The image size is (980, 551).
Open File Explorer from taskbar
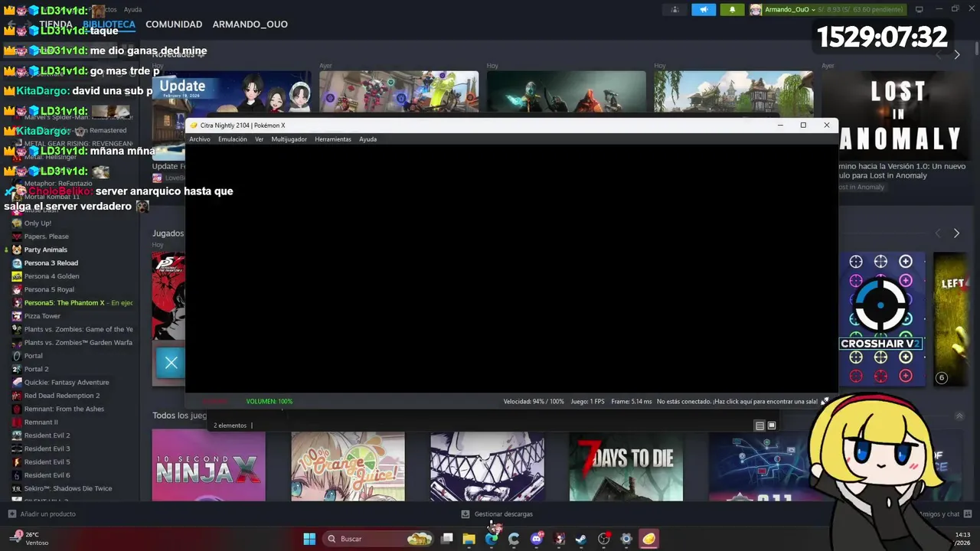point(469,539)
